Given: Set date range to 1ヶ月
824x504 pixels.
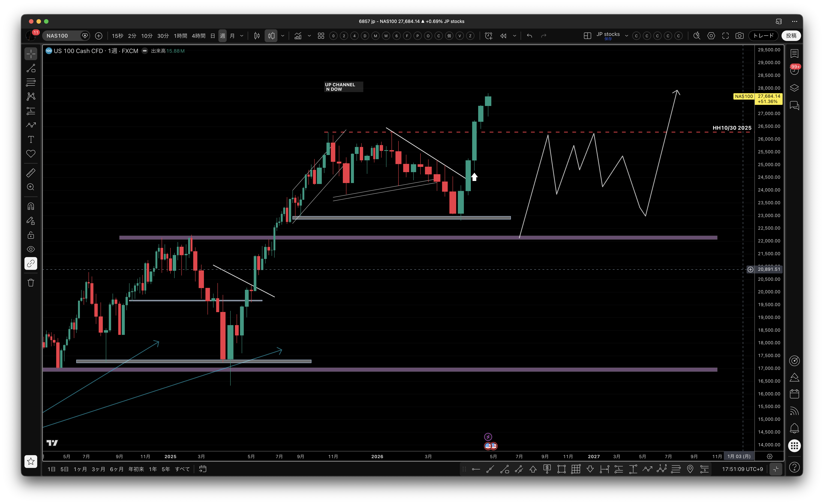Looking at the screenshot, I should click(x=80, y=469).
